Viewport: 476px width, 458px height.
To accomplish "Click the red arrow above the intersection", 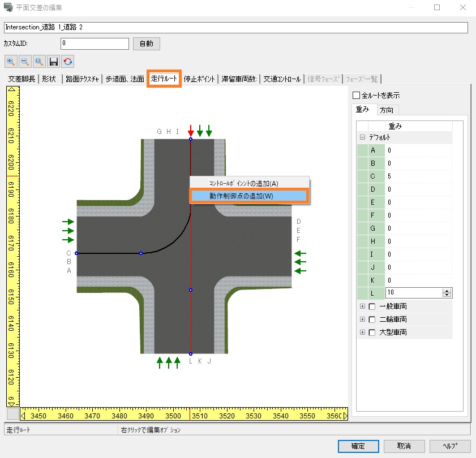I will pyautogui.click(x=191, y=131).
